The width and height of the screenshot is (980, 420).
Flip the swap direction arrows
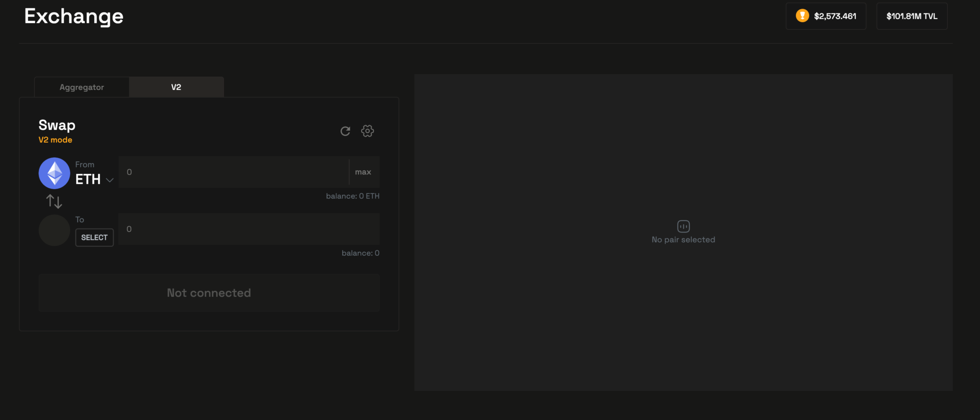point(54,202)
